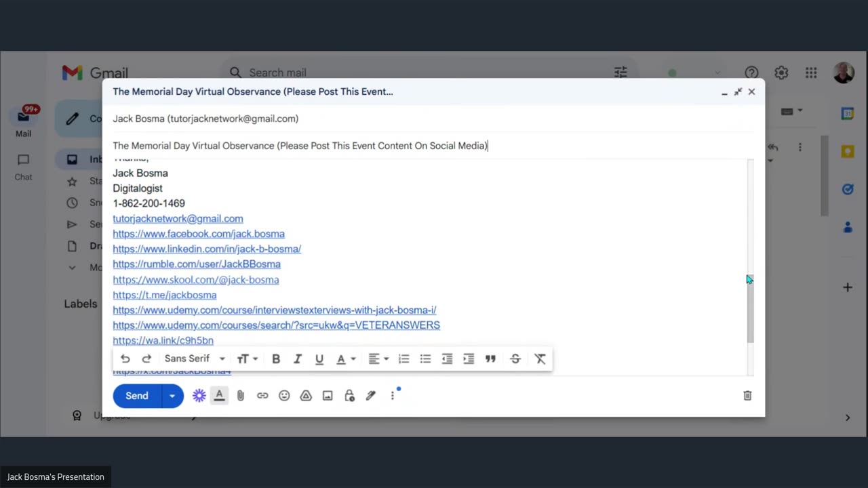Click get add-ons plus icon
Image resolution: width=868 pixels, height=488 pixels.
[x=848, y=287]
